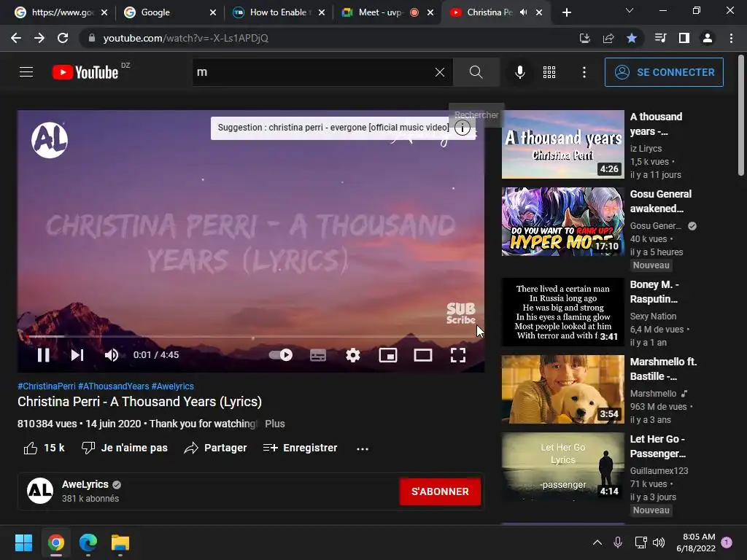
Task: Reload the current page
Action: click(63, 38)
